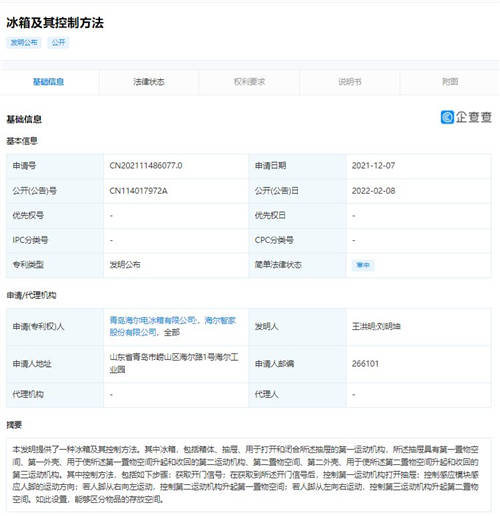Open the 海尔智家股份有限公司 applicant link
Viewport: 500px width, 516px height.
[173, 326]
